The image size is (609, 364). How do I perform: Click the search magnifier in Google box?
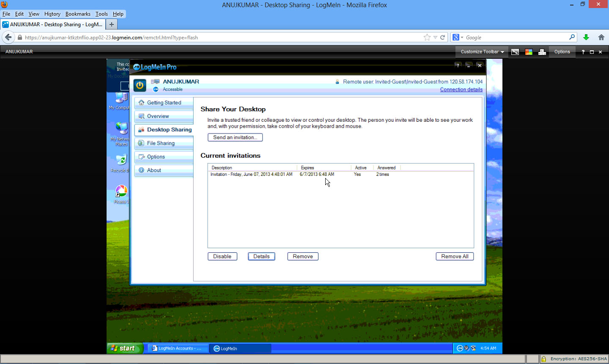pyautogui.click(x=572, y=37)
